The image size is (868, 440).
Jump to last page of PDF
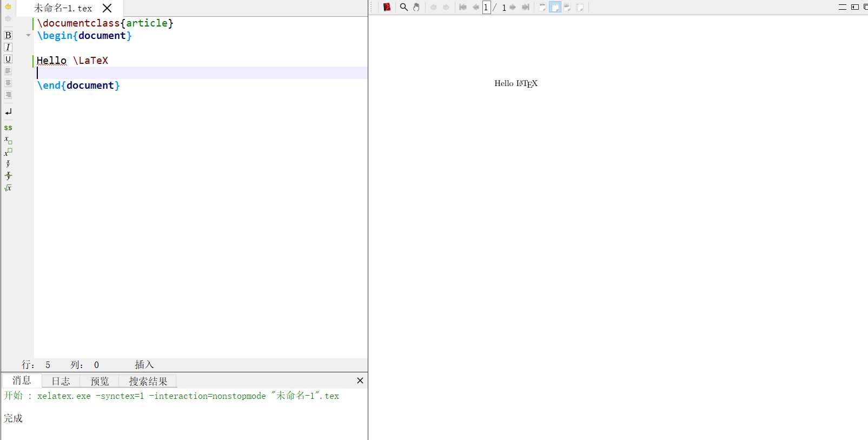click(525, 7)
